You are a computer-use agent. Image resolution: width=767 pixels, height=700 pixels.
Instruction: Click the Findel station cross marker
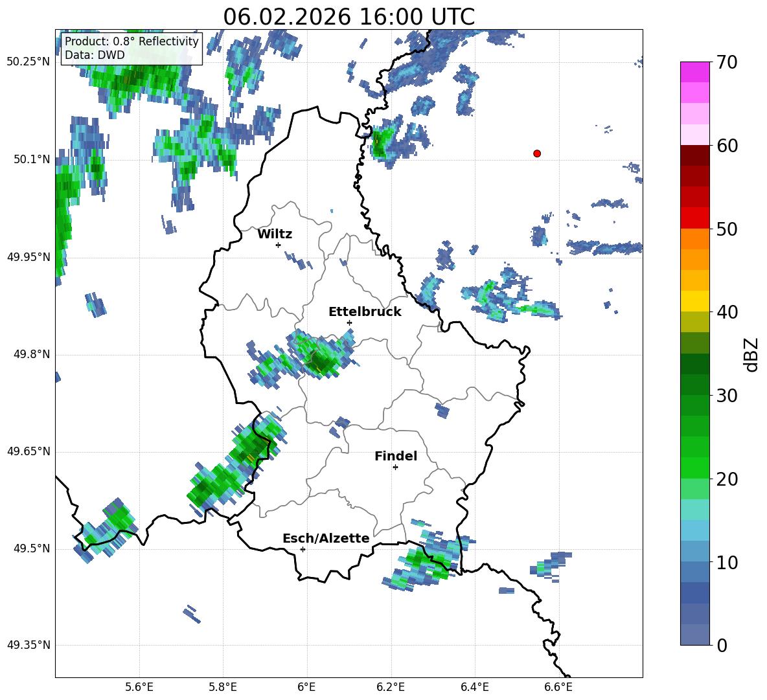(x=395, y=468)
